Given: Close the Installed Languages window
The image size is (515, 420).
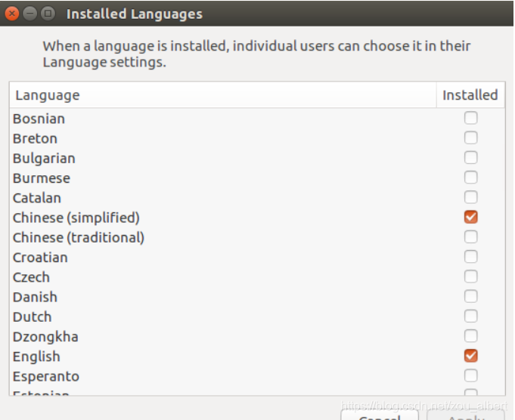Looking at the screenshot, I should coord(12,14).
